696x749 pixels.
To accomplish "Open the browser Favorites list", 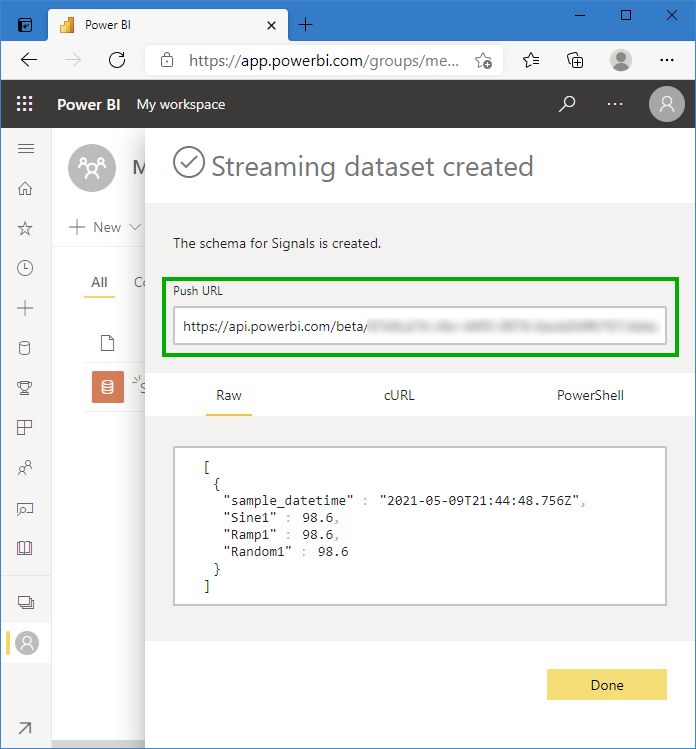I will [x=531, y=60].
